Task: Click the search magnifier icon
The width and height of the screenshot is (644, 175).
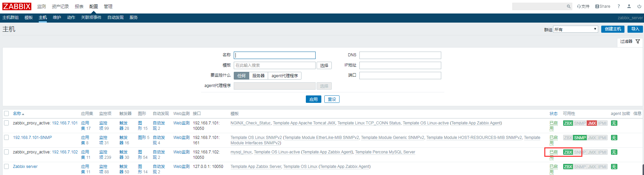Action: [x=569, y=6]
